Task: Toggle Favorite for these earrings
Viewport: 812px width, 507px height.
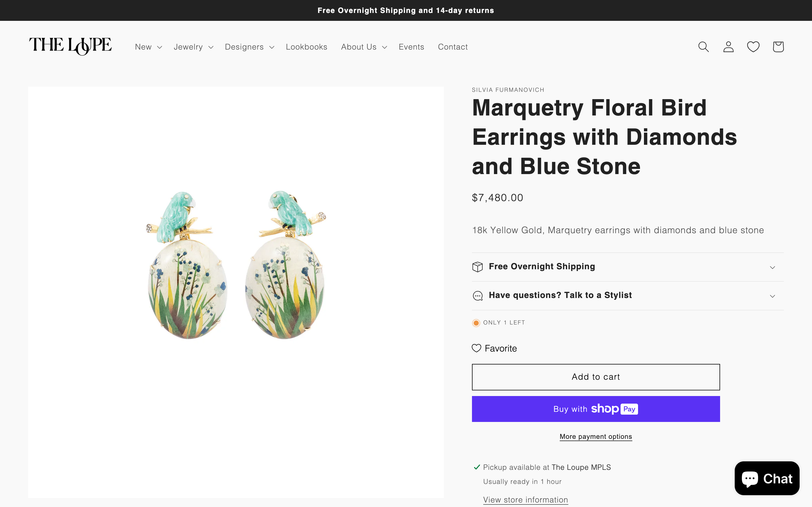Action: (494, 348)
